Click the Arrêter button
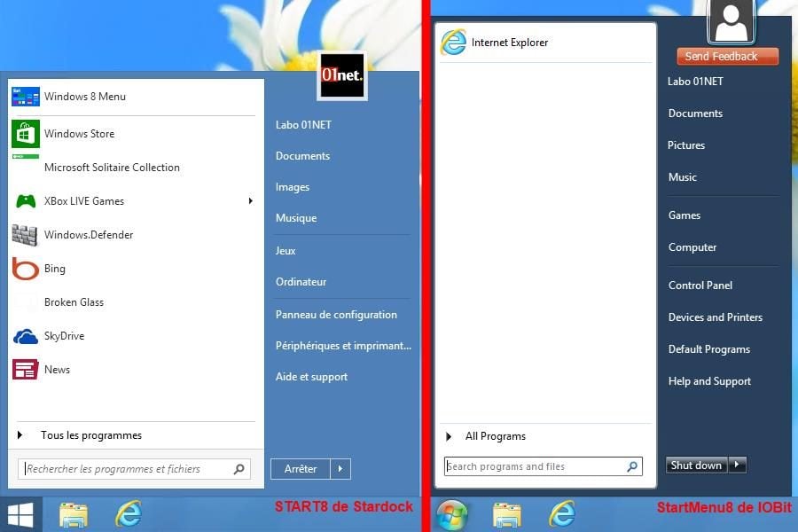This screenshot has height=532, width=798. (301, 469)
